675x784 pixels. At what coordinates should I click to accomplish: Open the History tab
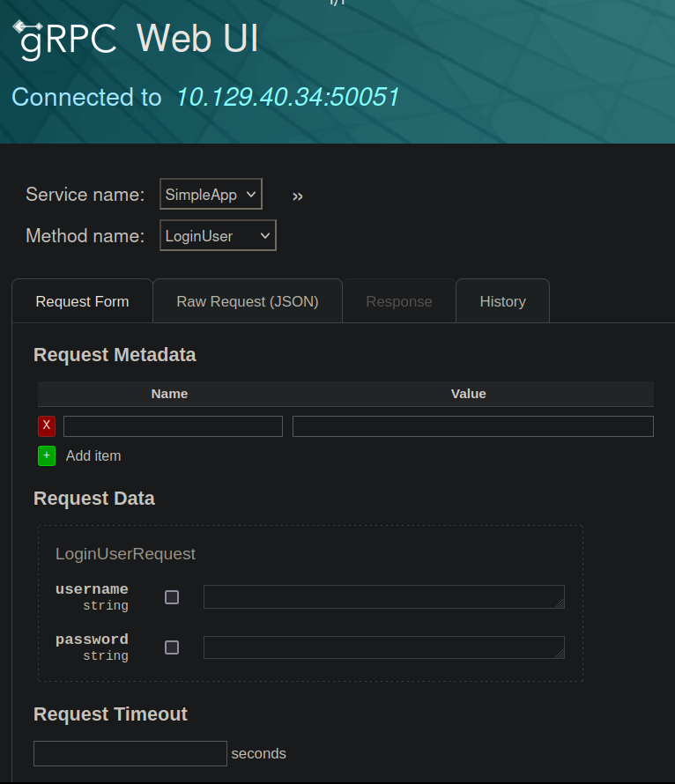point(502,301)
